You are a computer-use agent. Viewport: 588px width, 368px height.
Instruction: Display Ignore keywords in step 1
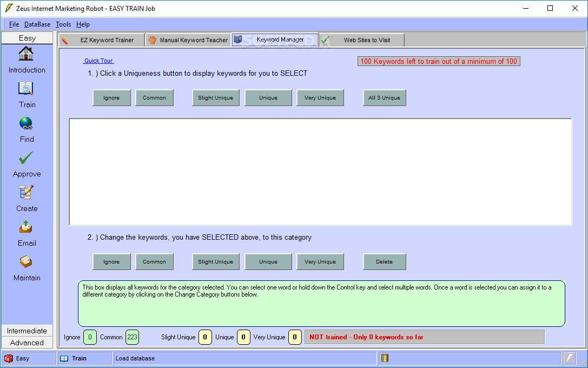(111, 97)
